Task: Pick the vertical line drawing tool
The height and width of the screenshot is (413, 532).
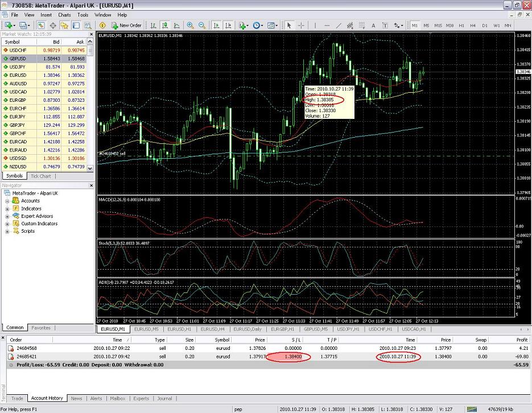Action: coord(314,25)
